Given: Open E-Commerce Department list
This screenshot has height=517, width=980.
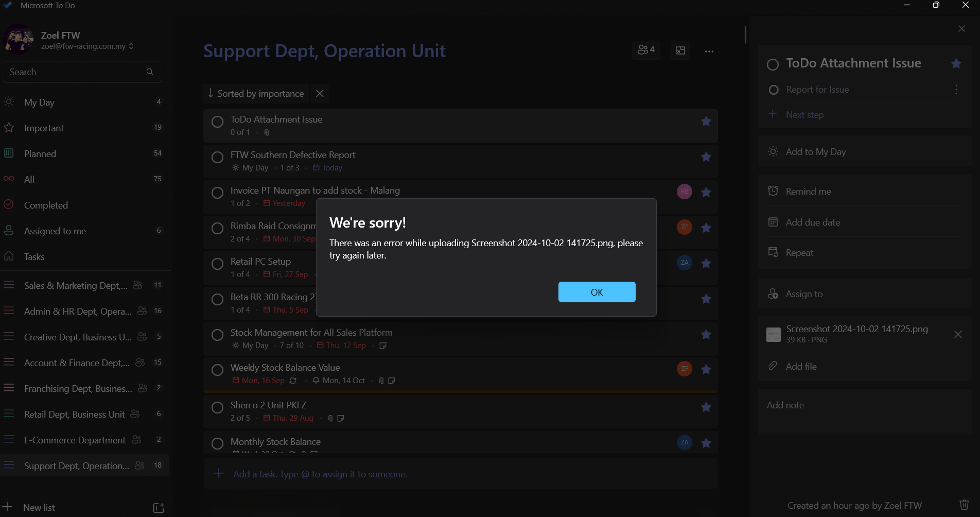Looking at the screenshot, I should [84, 440].
